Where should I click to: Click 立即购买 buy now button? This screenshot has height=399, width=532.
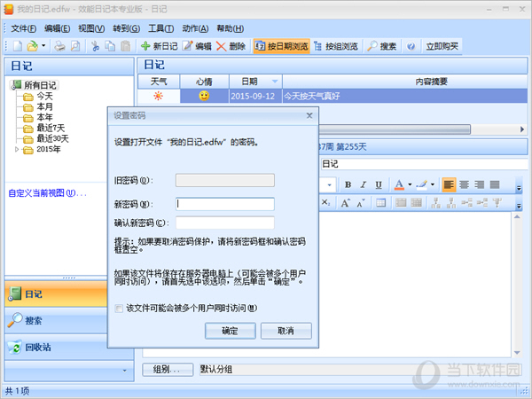[x=442, y=46]
